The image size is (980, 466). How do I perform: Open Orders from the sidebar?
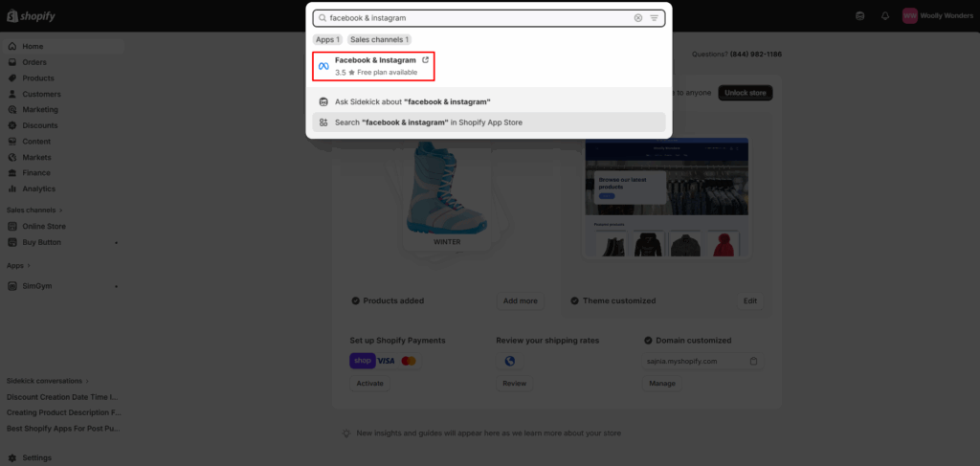coord(34,62)
